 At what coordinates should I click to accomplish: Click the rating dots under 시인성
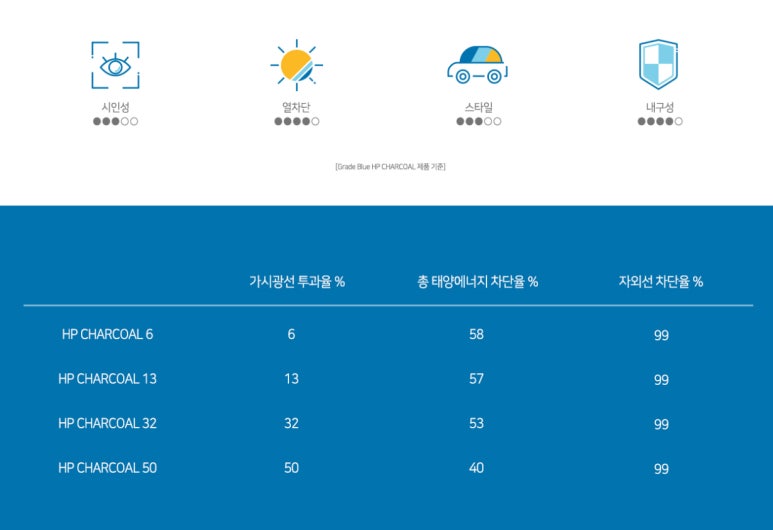115,122
